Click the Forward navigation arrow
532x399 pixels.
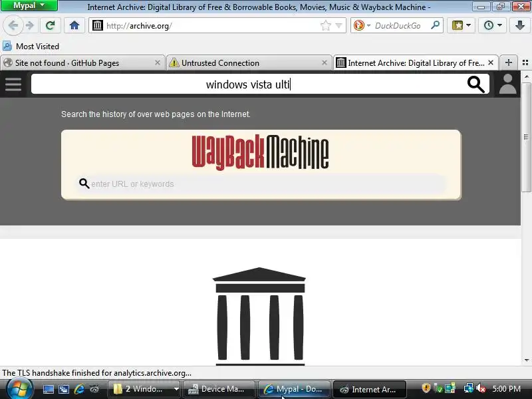pyautogui.click(x=30, y=25)
